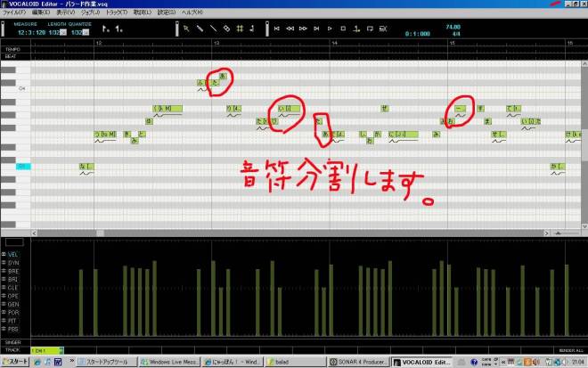Switch to SONAR 4 Producer taskbar button
The image size is (588, 368).
(x=358, y=362)
